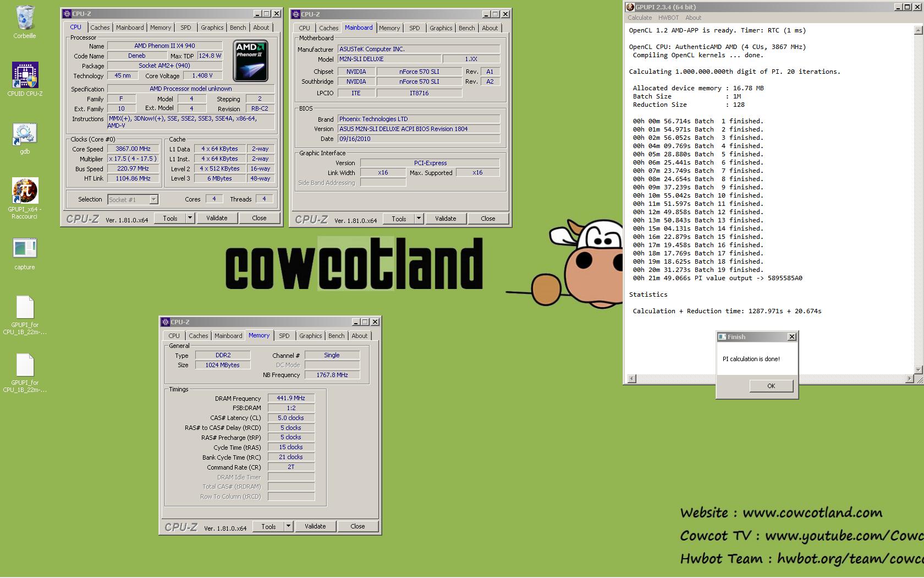This screenshot has width=924, height=578.
Task: Click the CPU-Z Mainboard window title icon
Action: (295, 14)
